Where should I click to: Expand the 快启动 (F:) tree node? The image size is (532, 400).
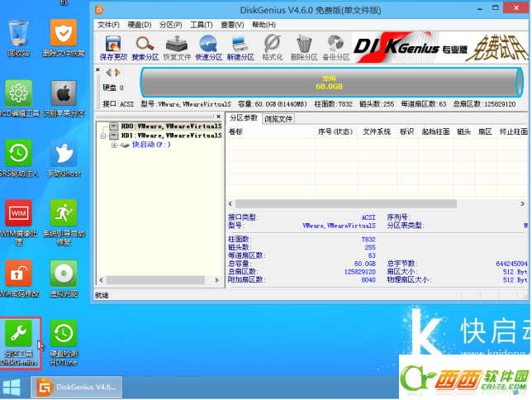114,145
